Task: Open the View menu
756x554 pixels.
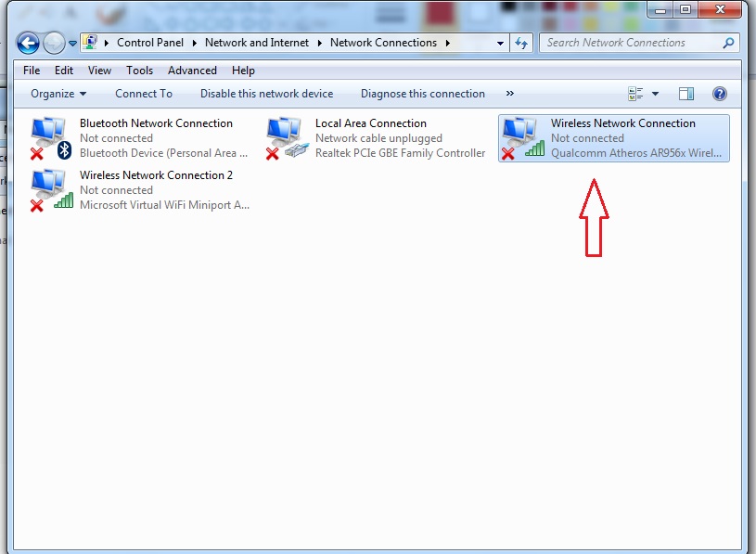Action: coord(99,71)
